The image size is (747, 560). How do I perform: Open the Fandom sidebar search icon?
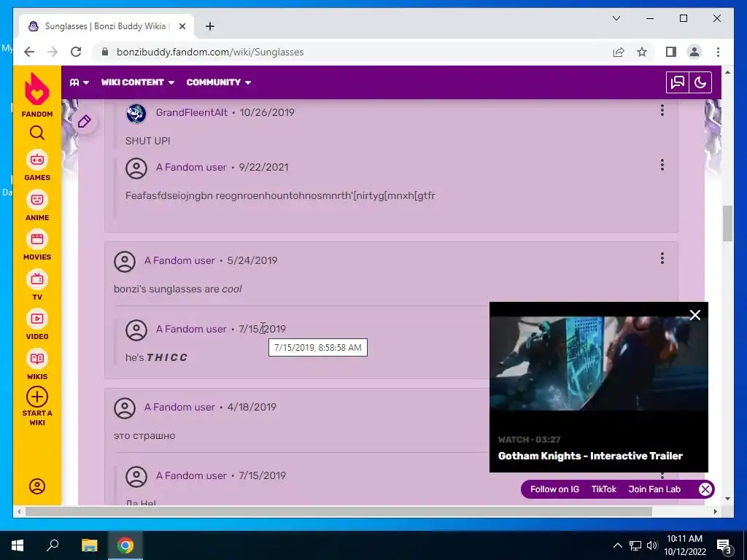coord(37,133)
